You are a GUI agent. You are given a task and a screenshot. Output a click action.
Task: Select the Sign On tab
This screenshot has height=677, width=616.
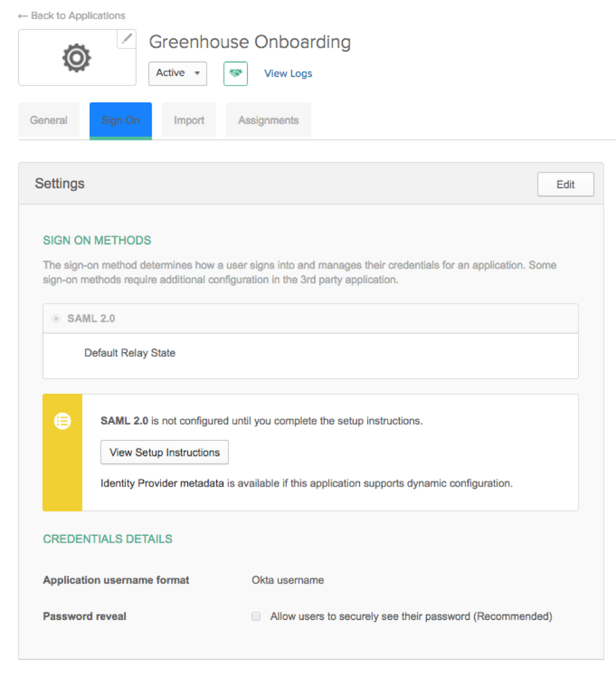point(121,121)
